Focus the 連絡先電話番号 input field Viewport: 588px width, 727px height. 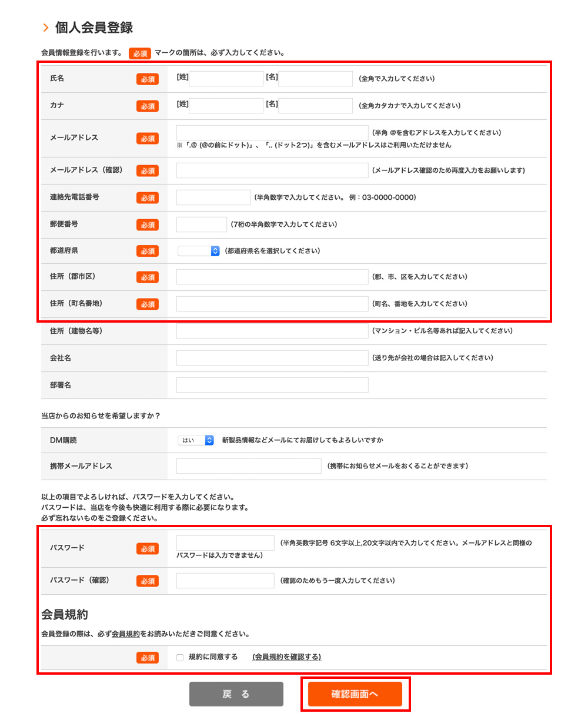tap(213, 197)
